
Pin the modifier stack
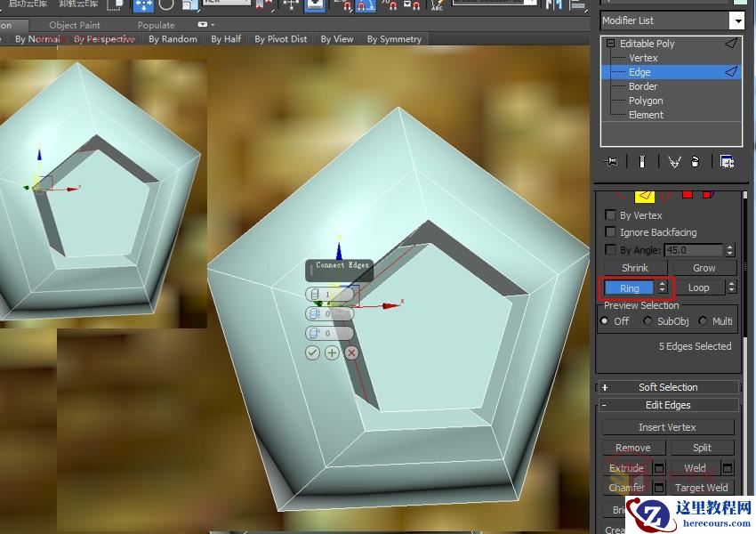pos(612,161)
